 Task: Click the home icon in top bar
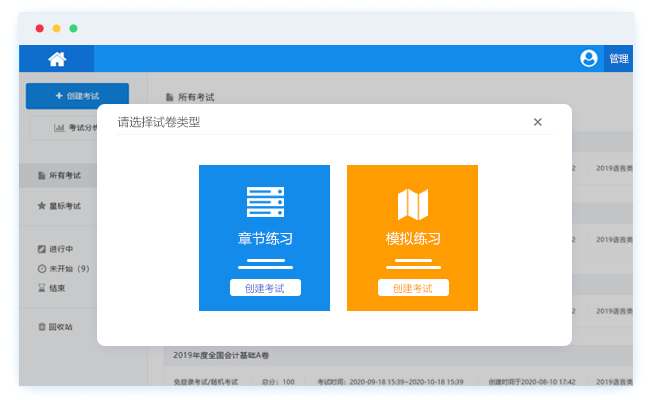point(57,59)
